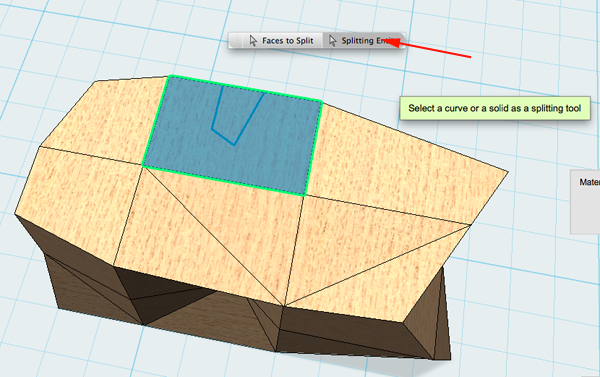The width and height of the screenshot is (600, 377).
Task: Click the long diagonal edge on the right top face
Action: point(377,266)
